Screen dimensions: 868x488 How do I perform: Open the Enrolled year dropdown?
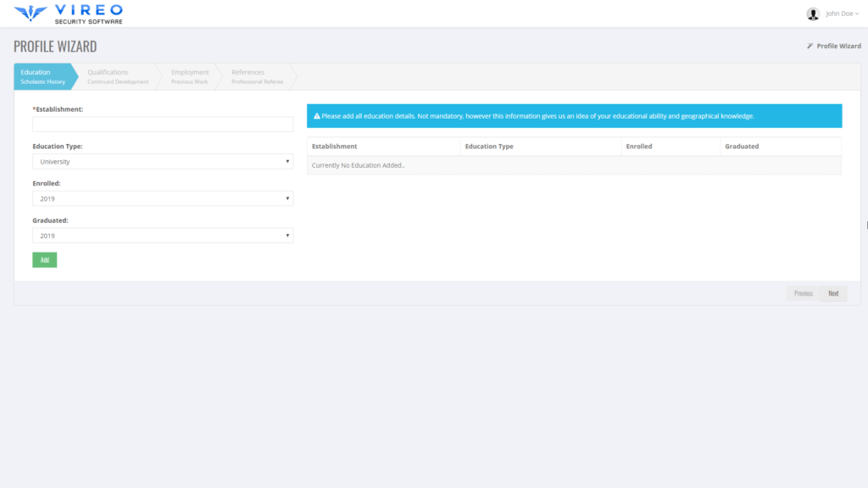pyautogui.click(x=162, y=198)
